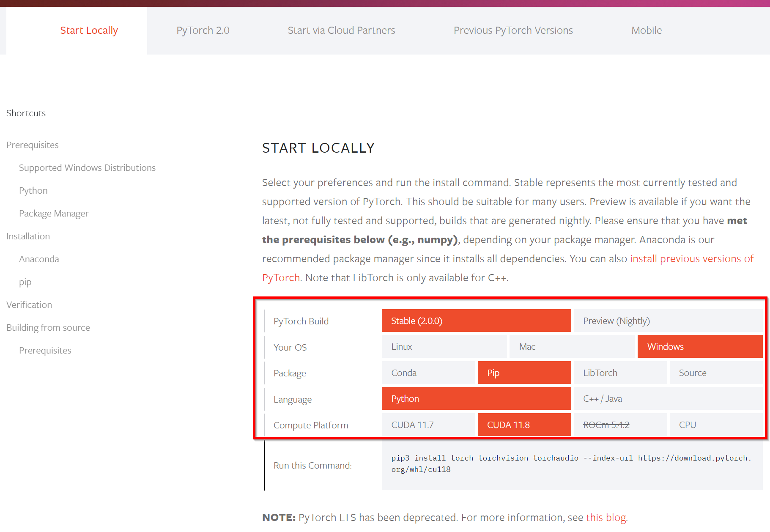Viewport: 770px width, 532px height.
Task: Switch to Start via Cloud Partners tab
Action: point(341,30)
